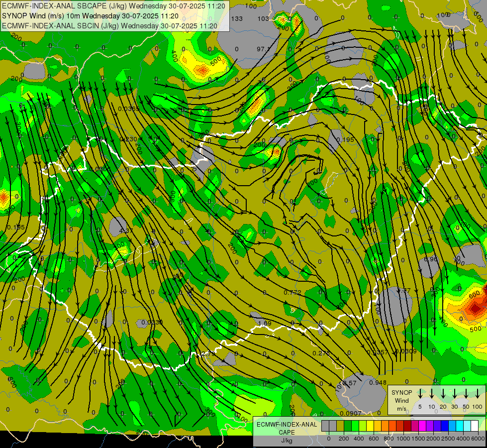Click the 97.1 value on the map
This screenshot has height=448, width=487.
tap(264, 49)
